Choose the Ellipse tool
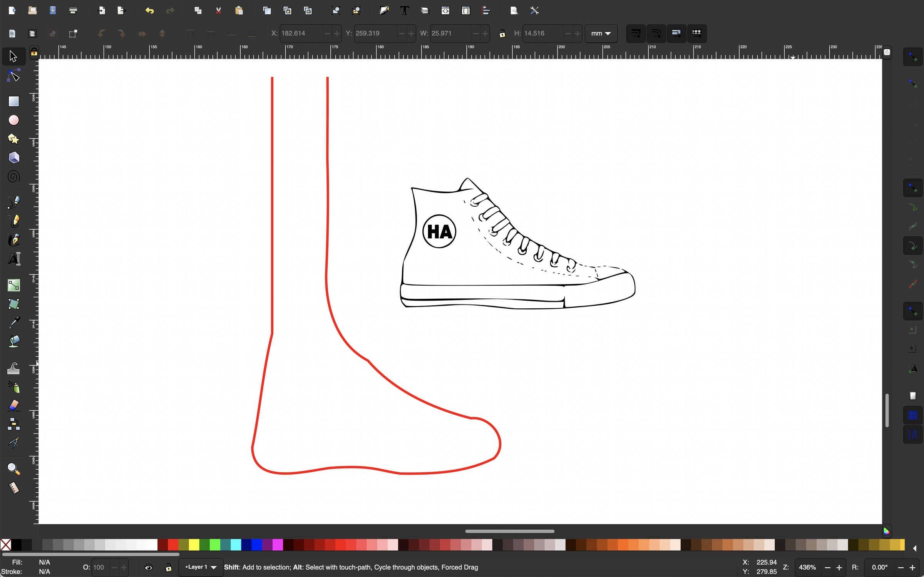Image resolution: width=924 pixels, height=577 pixels. click(x=14, y=120)
